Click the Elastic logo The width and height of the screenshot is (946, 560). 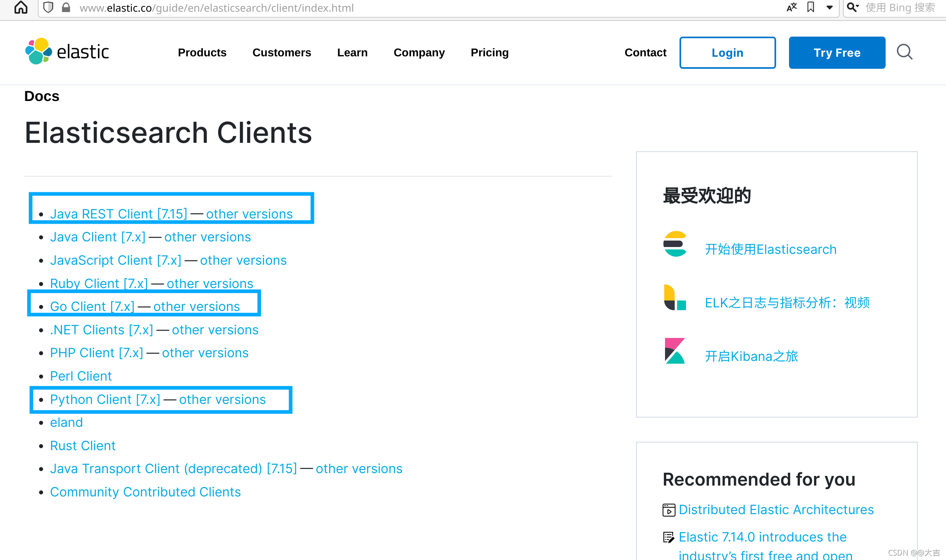pos(67,52)
